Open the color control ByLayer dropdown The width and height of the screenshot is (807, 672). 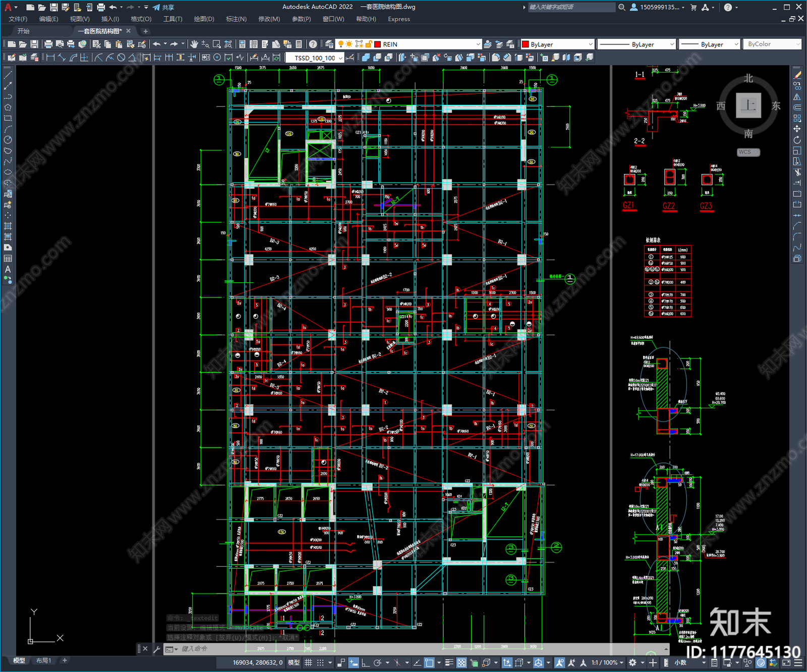(590, 44)
